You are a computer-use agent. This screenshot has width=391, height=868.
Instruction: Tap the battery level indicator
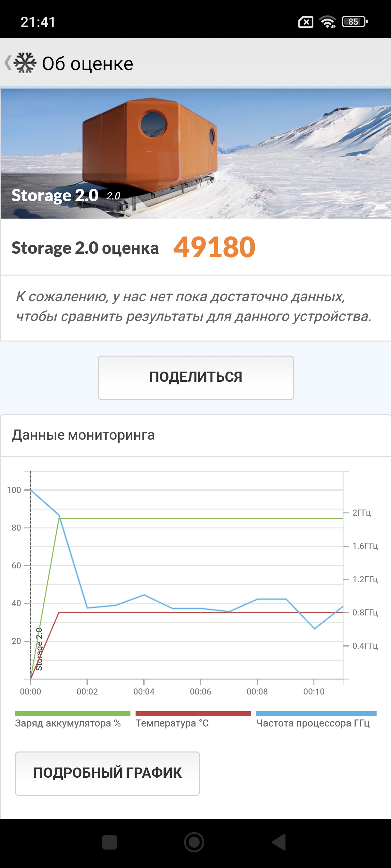coord(354,22)
